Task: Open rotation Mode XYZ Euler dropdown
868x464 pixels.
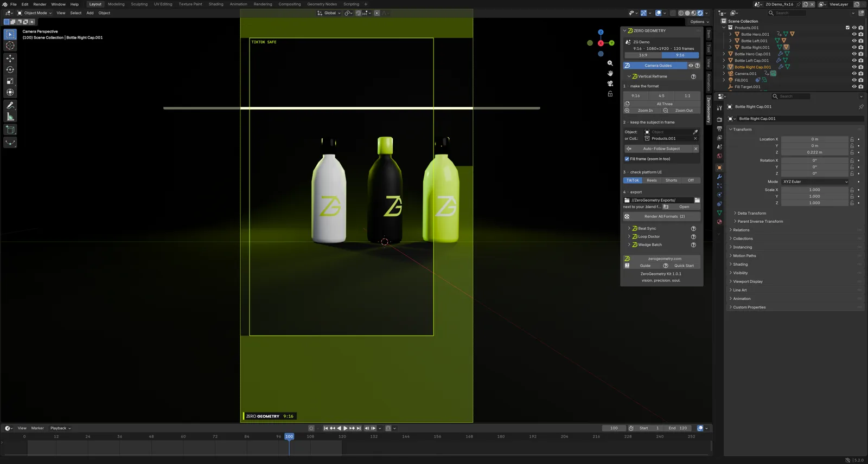Action: point(815,182)
